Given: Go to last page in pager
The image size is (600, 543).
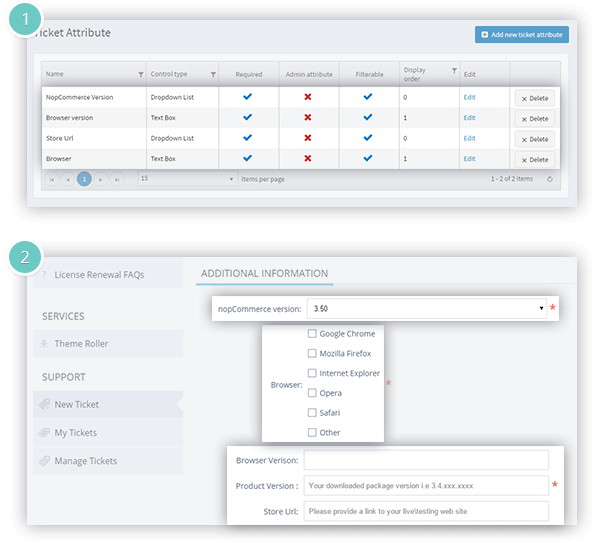Looking at the screenshot, I should 117,179.
